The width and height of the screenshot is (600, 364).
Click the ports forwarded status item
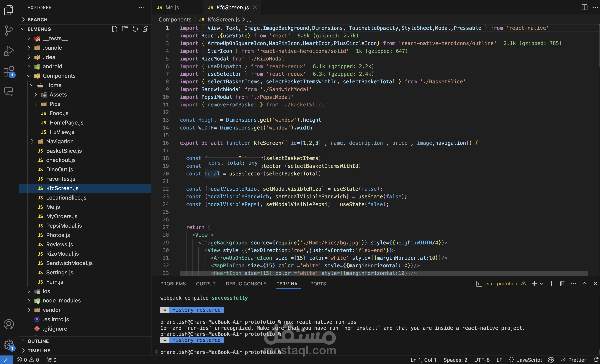(x=51, y=360)
